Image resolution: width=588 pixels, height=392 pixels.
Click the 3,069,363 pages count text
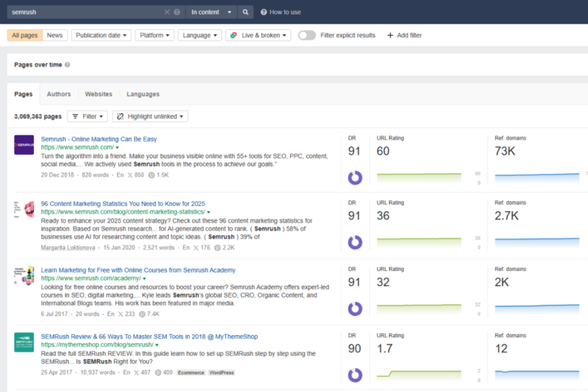click(38, 116)
